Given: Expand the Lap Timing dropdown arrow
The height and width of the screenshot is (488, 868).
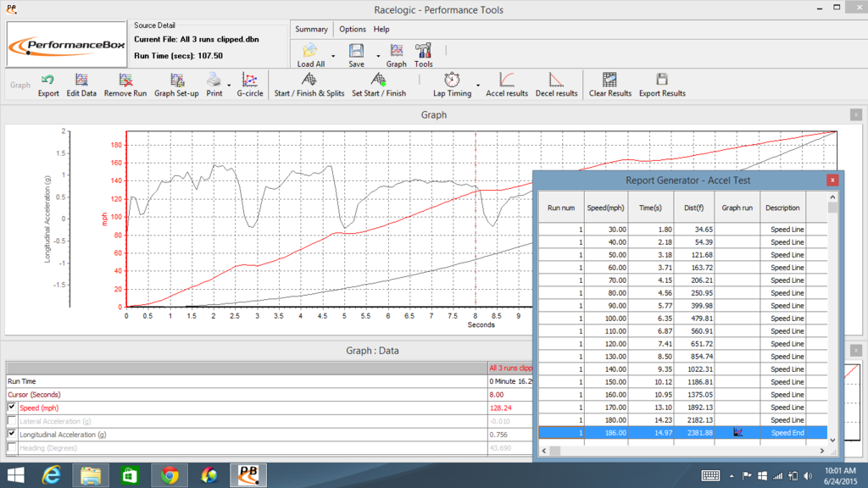Looking at the screenshot, I should [x=478, y=86].
